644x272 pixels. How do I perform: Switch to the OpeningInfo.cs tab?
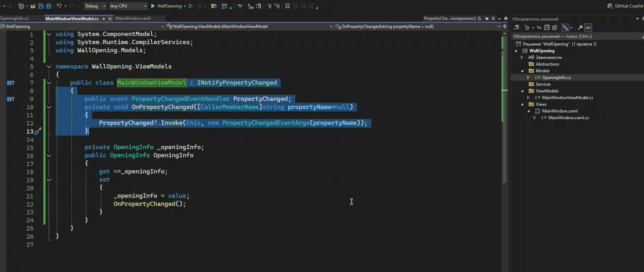[x=14, y=18]
